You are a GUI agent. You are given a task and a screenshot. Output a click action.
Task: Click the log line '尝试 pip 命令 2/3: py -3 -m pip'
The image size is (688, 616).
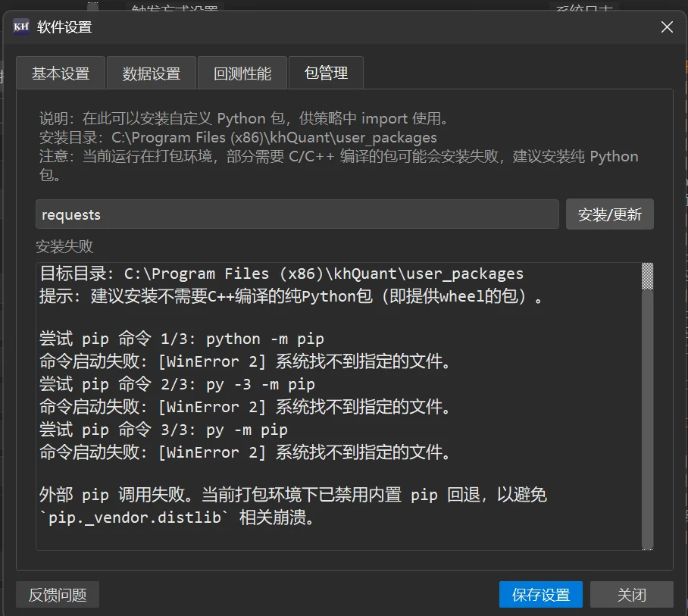point(177,384)
